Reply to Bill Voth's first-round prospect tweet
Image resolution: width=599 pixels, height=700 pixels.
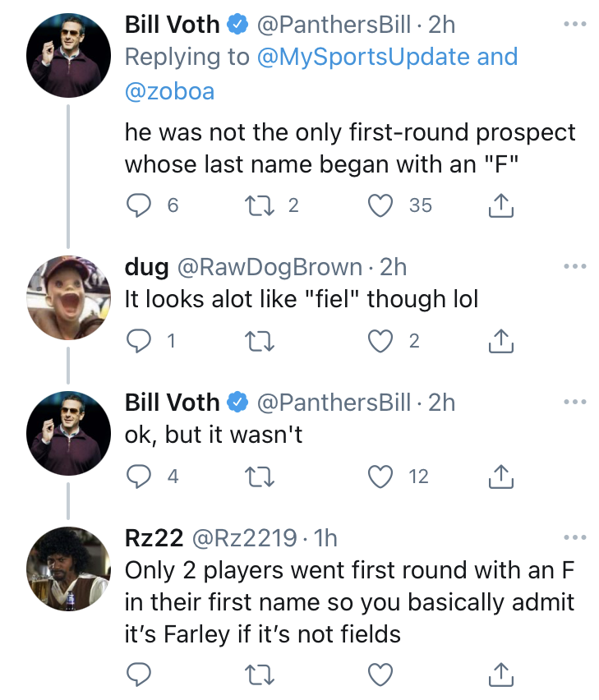pyautogui.click(x=140, y=205)
